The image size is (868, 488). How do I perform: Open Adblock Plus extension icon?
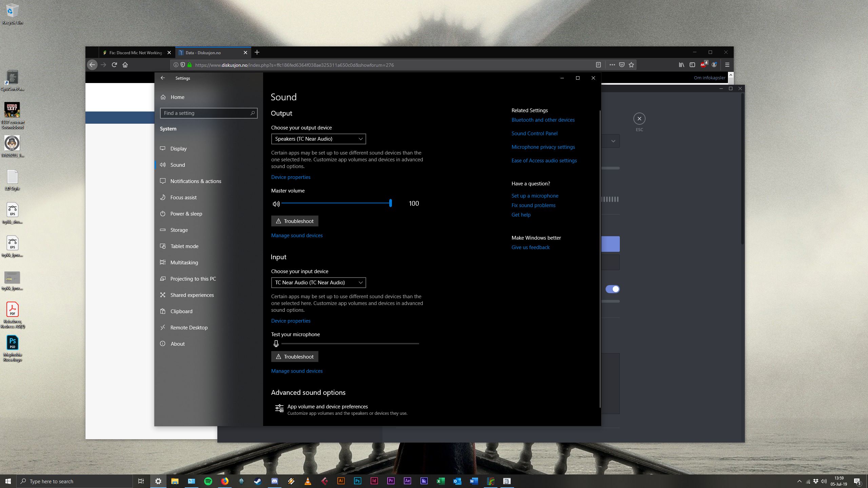pos(704,65)
